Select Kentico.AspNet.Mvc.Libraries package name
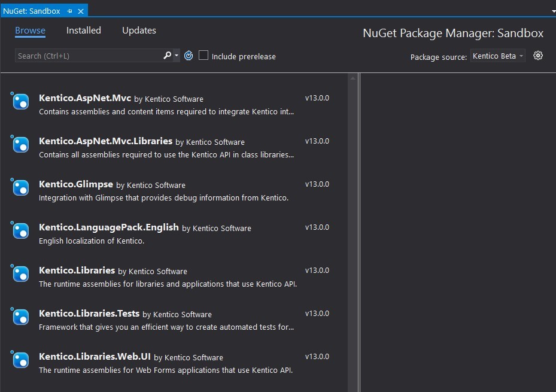 tap(106, 141)
